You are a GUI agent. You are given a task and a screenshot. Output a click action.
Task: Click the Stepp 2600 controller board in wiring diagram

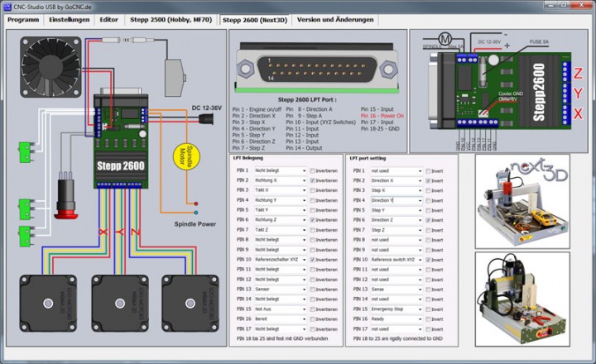click(x=121, y=142)
